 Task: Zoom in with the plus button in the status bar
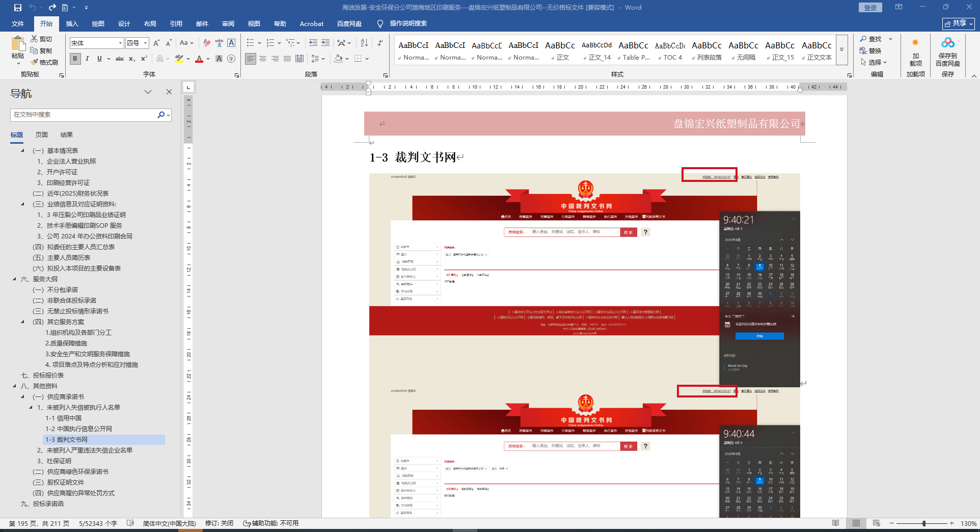[x=951, y=523]
